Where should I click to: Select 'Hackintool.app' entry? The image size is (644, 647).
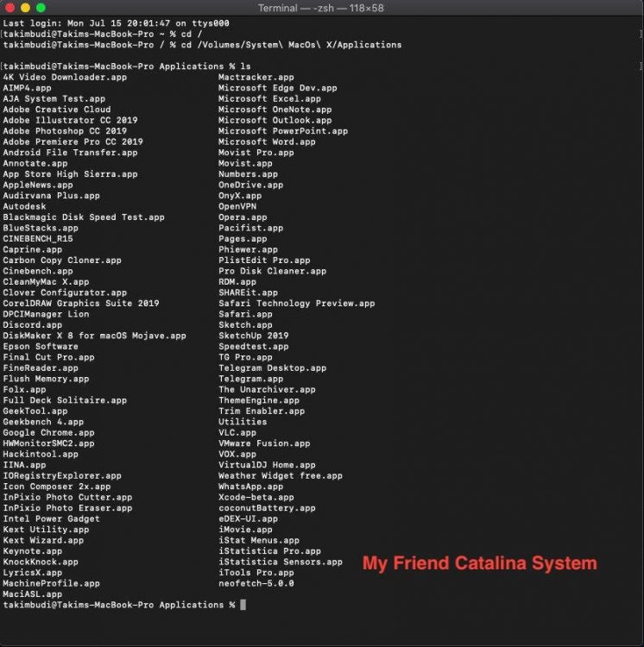41,454
